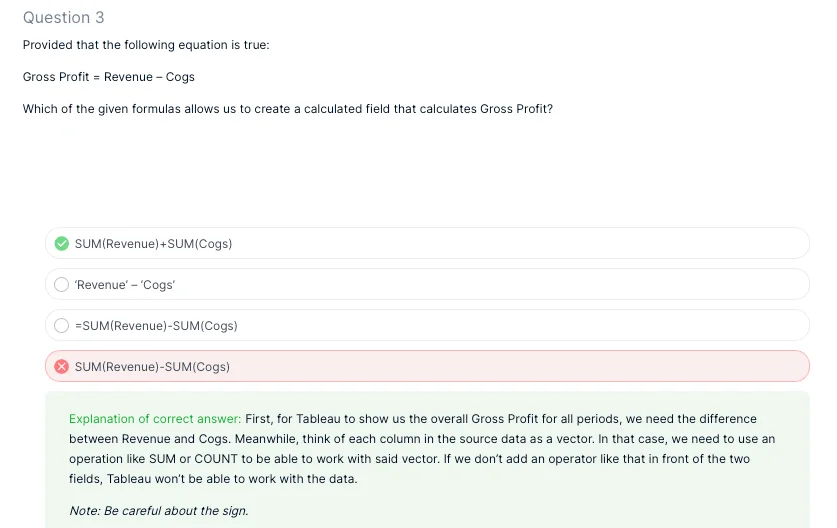Select the =SUM(Revenue)-SUM(Cogs) option text
Viewport: 837px width, 528px height.
(x=156, y=326)
